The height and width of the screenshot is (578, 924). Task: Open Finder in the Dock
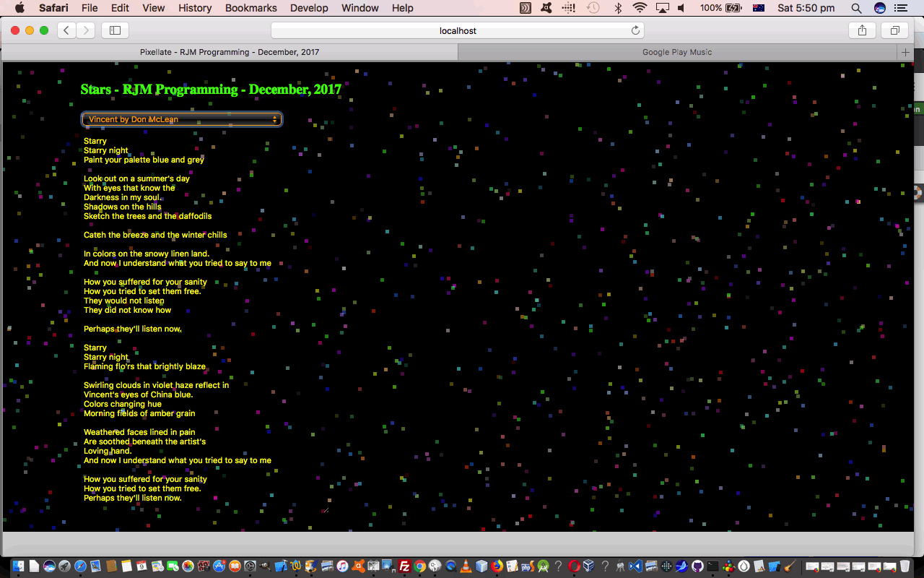point(18,566)
